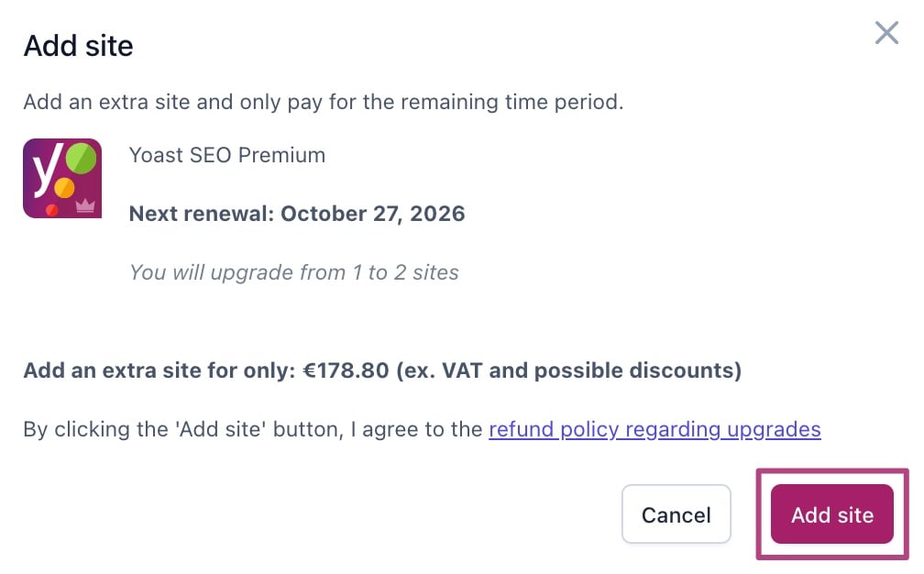Click the crown on the Yoast logo
This screenshot has width=924, height=574.
tap(87, 205)
